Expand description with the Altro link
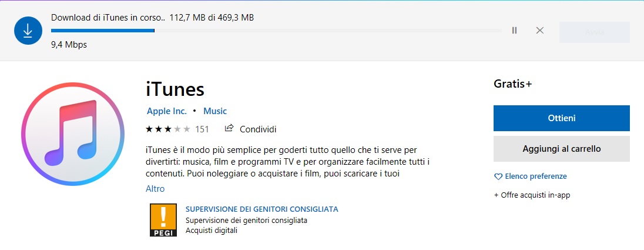 (x=155, y=189)
